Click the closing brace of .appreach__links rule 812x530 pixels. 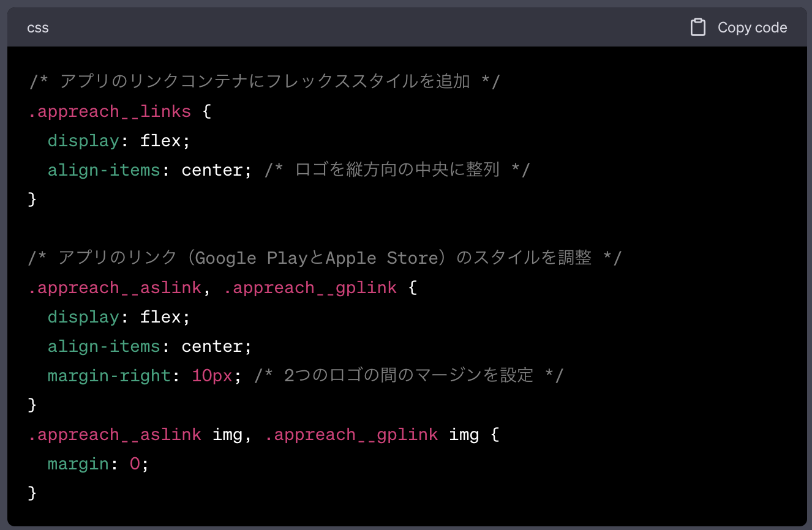[32, 199]
